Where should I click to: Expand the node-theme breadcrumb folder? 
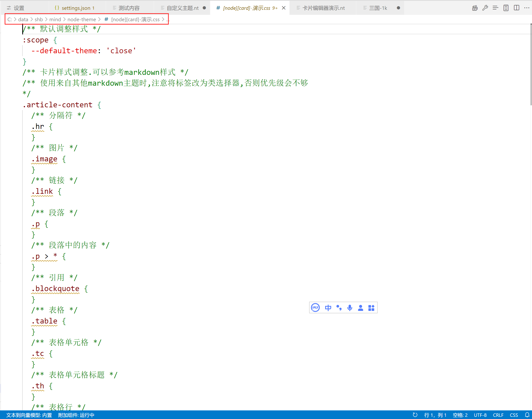coord(82,19)
